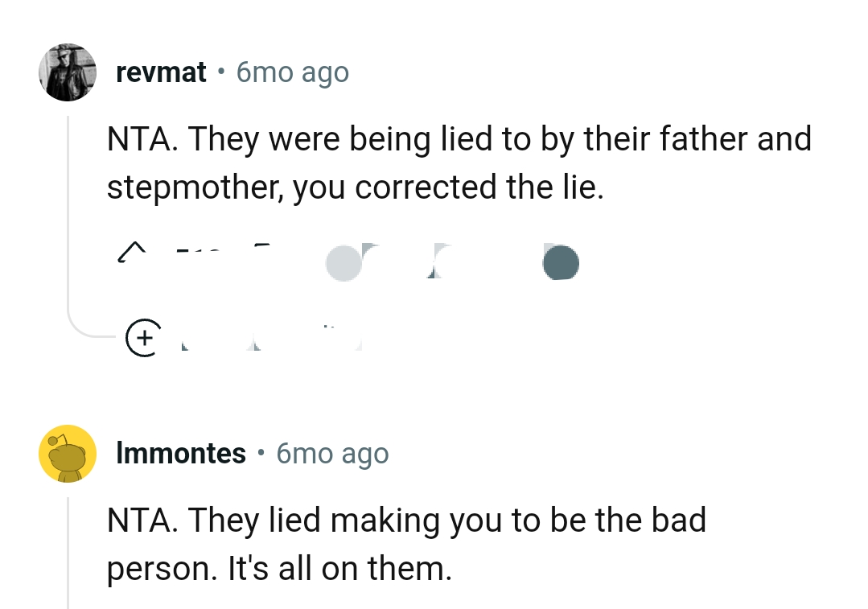Click Immontes' yellow Snoo avatar

tap(68, 453)
